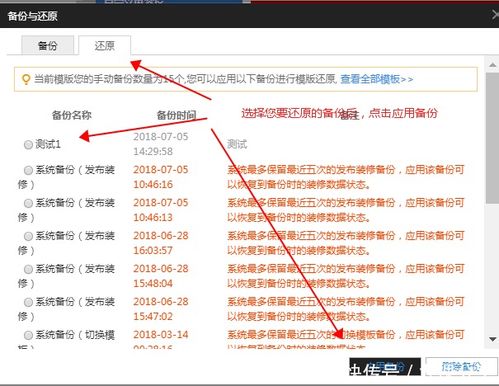Click description of 10:46:16 backup row
This screenshot has height=386, width=499.
(346, 177)
